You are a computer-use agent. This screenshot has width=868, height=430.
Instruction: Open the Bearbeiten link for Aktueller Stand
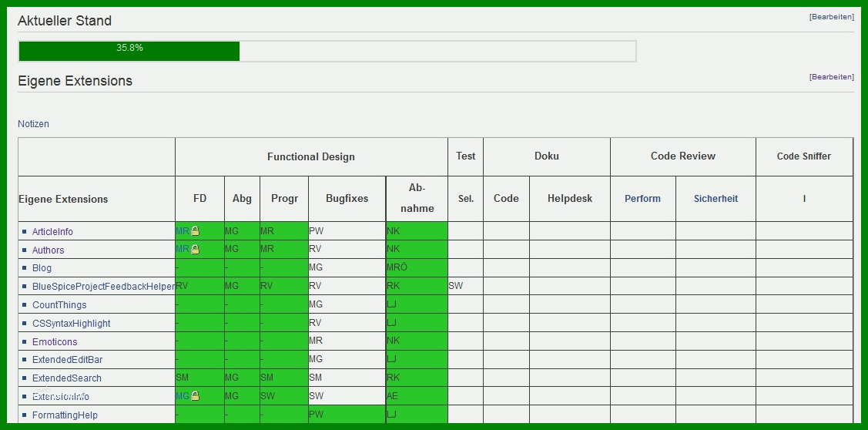pyautogui.click(x=832, y=17)
